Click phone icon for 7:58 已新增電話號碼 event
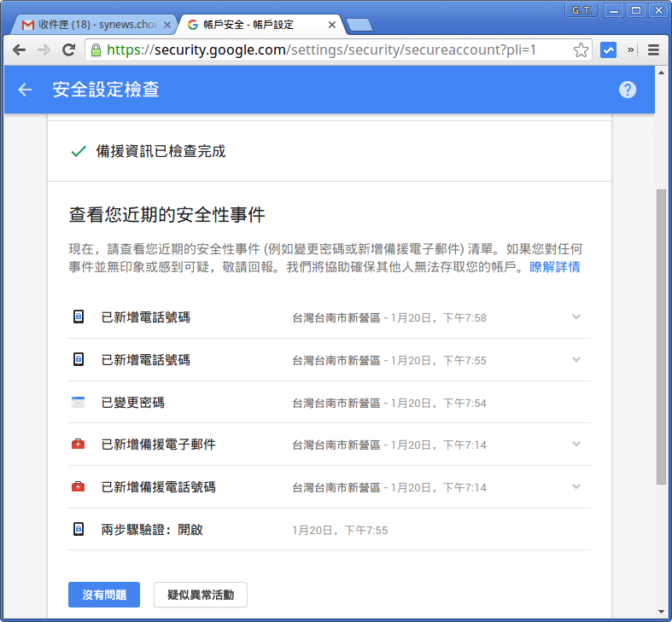This screenshot has height=622, width=672. [x=79, y=317]
